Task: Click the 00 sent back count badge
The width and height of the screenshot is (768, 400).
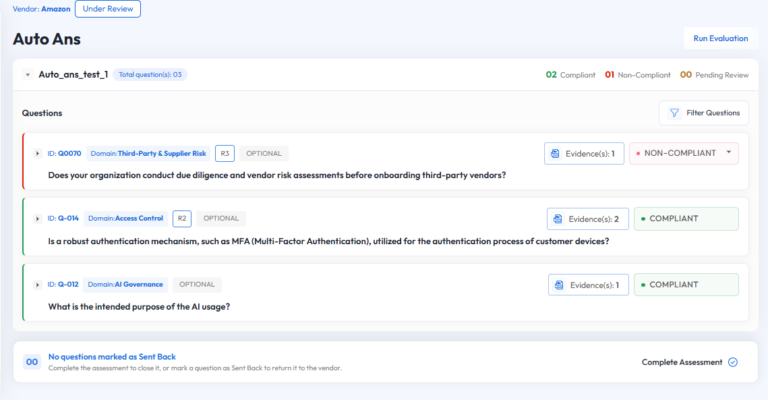Action: (32, 362)
